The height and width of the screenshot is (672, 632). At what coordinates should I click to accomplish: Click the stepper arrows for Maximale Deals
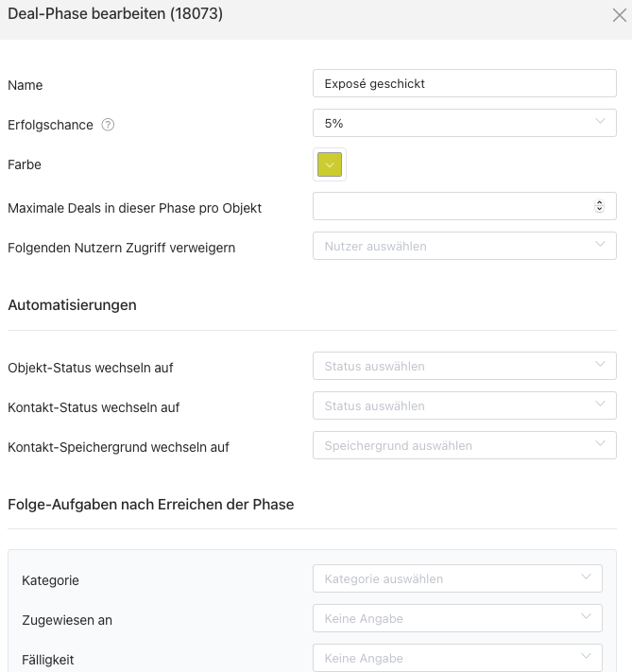[599, 206]
